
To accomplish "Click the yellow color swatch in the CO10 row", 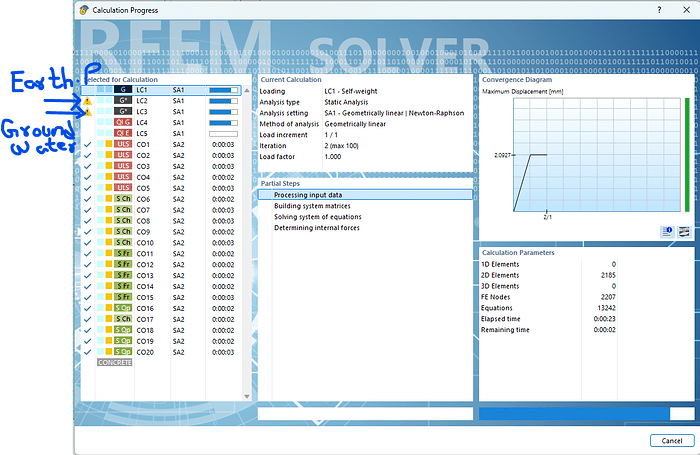I will [x=108, y=242].
